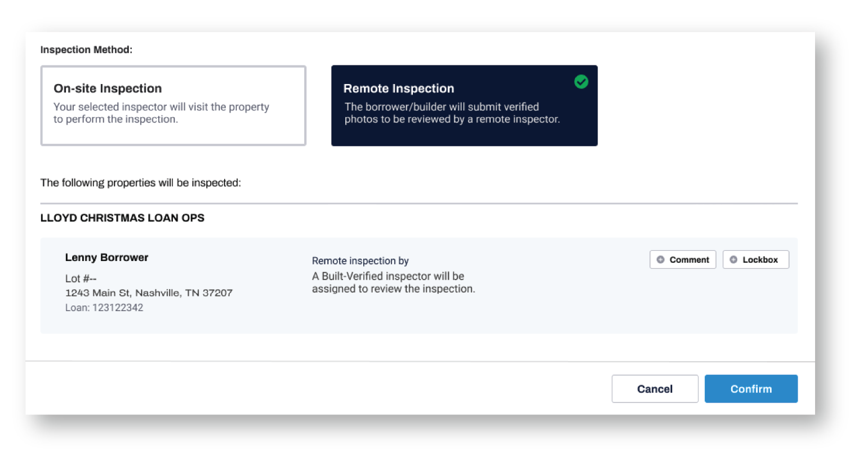Click the Remote inspection by label
Image resolution: width=868 pixels, height=469 pixels.
pos(360,261)
